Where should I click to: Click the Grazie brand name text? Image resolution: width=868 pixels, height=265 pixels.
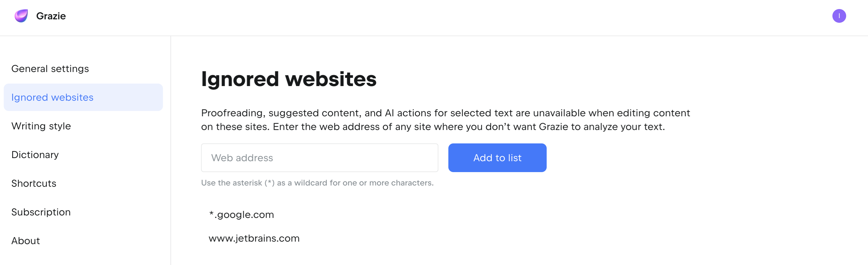pyautogui.click(x=51, y=16)
